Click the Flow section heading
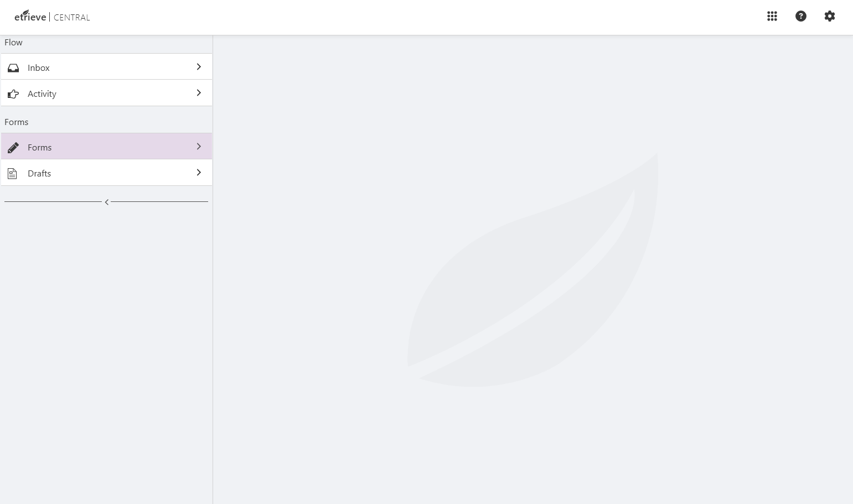Image resolution: width=853 pixels, height=504 pixels. coord(13,42)
